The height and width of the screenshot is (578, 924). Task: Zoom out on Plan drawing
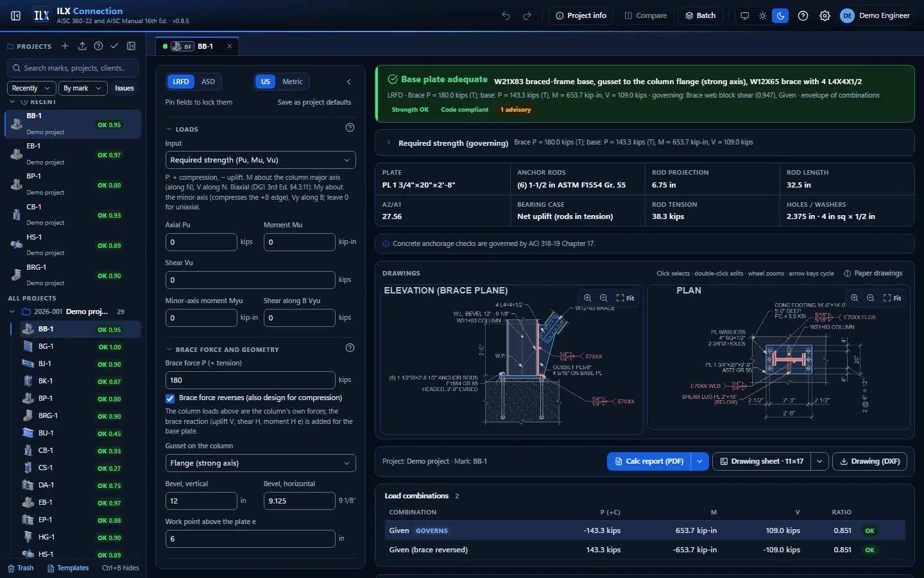click(x=871, y=298)
